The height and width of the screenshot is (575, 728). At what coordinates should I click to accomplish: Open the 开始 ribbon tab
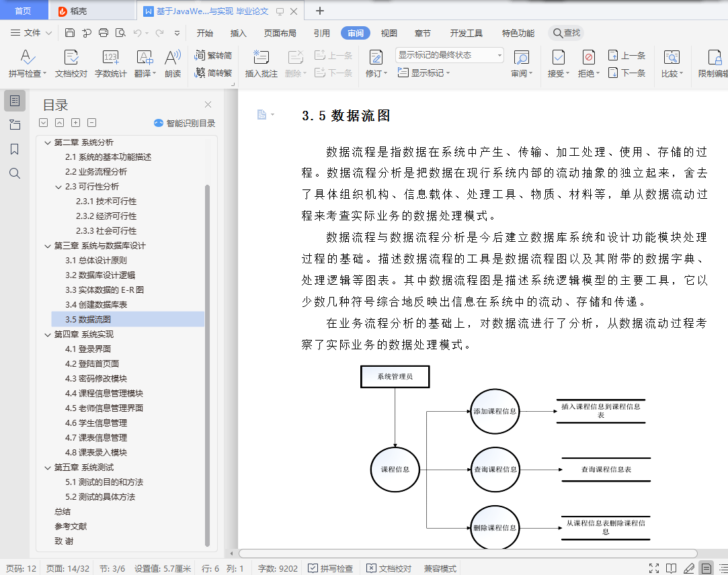coord(204,33)
